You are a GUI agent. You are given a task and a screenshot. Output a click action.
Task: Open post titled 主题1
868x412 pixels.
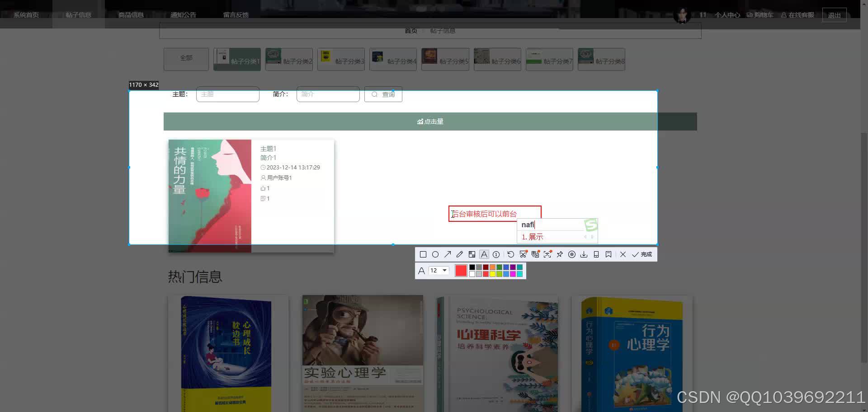click(269, 148)
